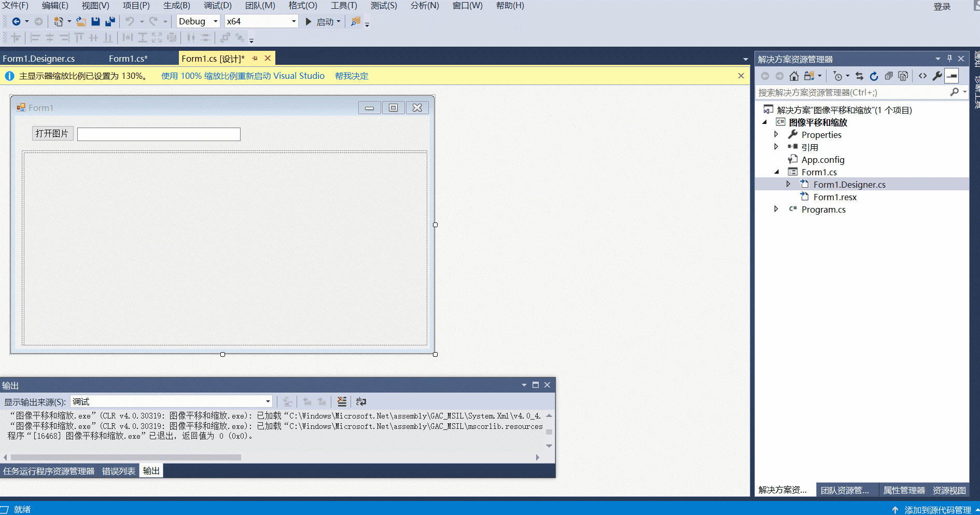The image size is (980, 515).
Task: Toggle Preview Selected Items in Solution Explorer
Action: 951,76
